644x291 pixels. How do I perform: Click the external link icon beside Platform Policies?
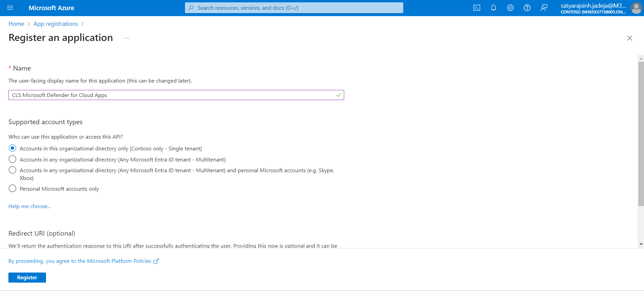click(x=156, y=261)
